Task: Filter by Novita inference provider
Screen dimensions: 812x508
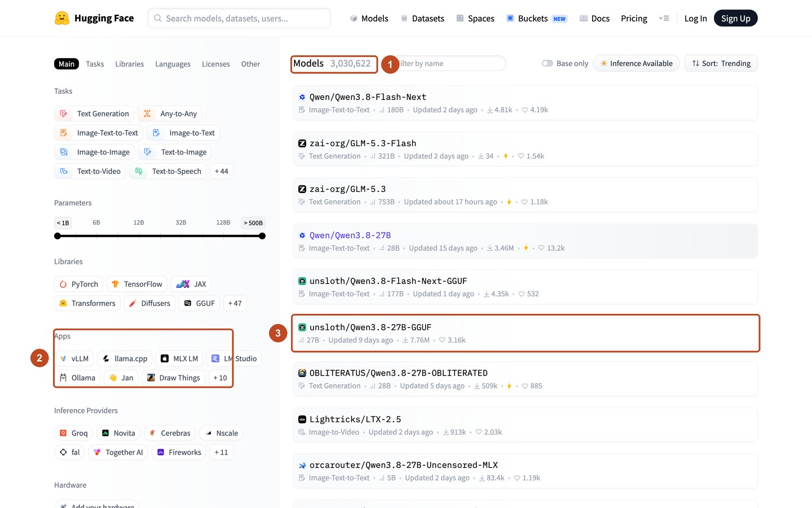Action: pyautogui.click(x=118, y=433)
